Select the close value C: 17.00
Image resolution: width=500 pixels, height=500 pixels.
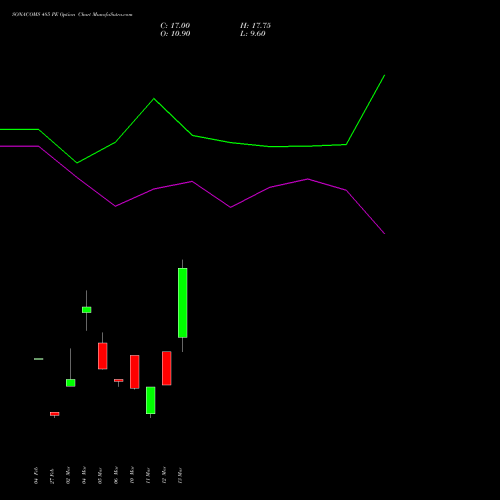tap(175, 26)
